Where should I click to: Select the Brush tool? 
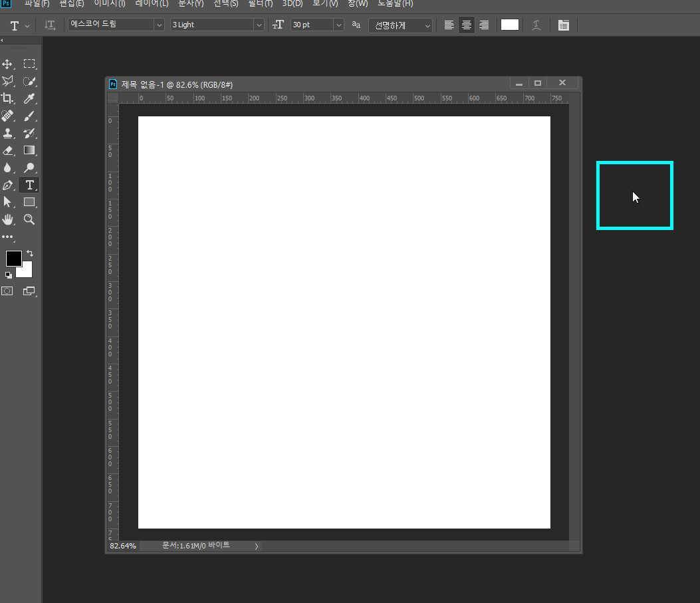29,116
